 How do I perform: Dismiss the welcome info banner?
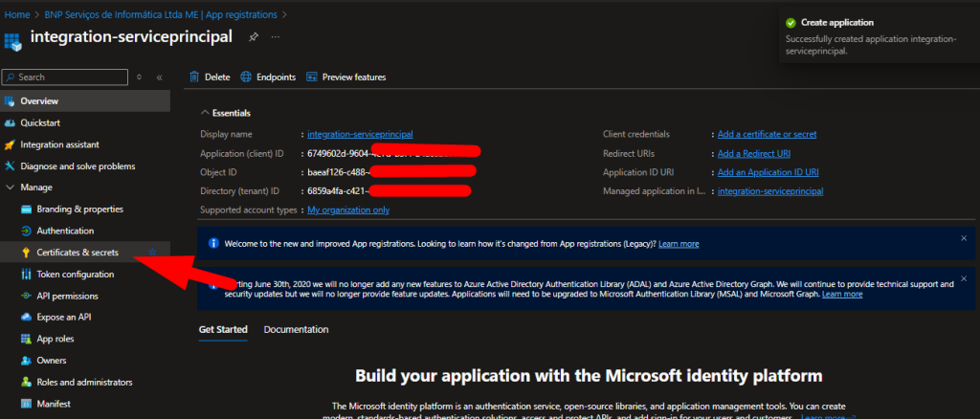[x=963, y=237]
